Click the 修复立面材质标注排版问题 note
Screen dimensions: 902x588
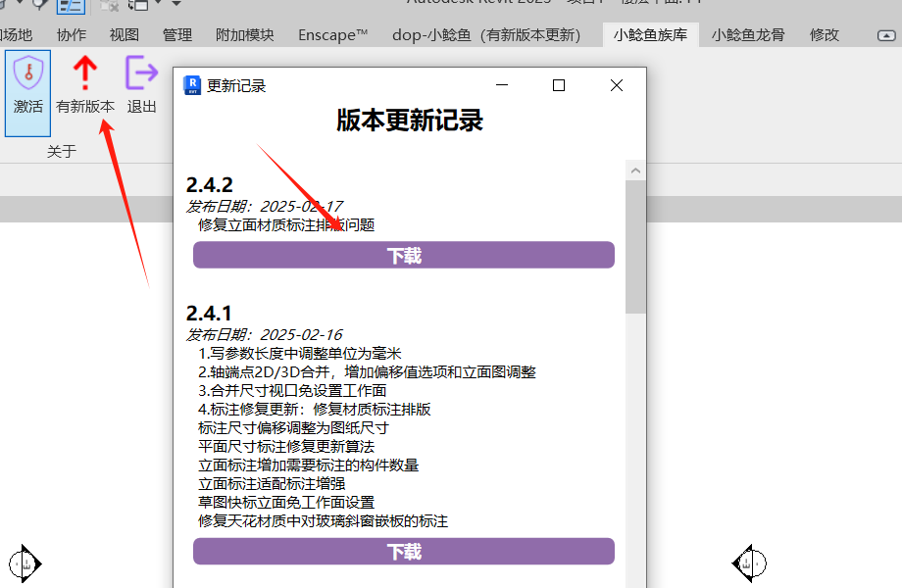286,224
